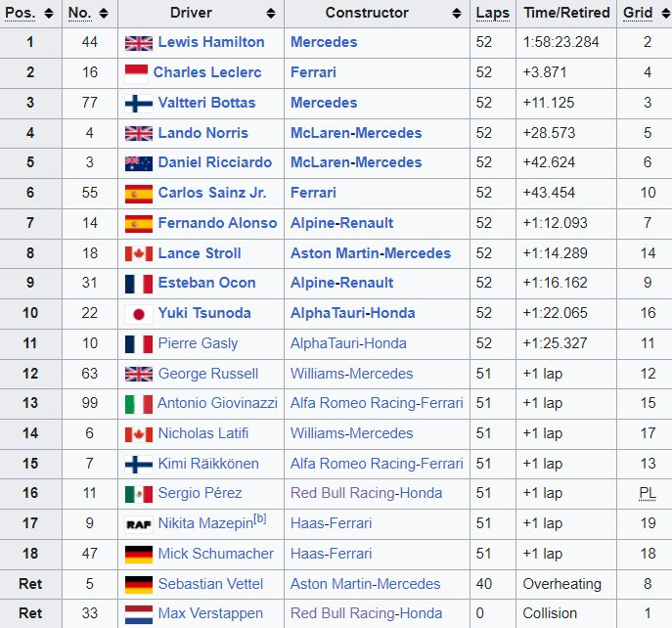The height and width of the screenshot is (628, 672).
Task: Open Alpine-Renault link in Alonso's row
Action: (x=342, y=223)
